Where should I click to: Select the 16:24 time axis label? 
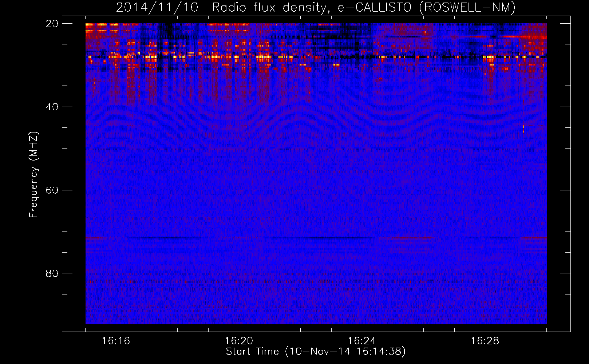click(362, 341)
